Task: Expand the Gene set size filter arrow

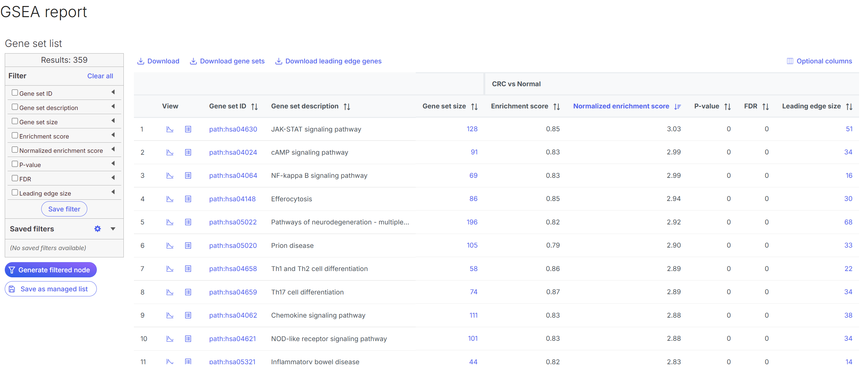Action: pyautogui.click(x=113, y=120)
